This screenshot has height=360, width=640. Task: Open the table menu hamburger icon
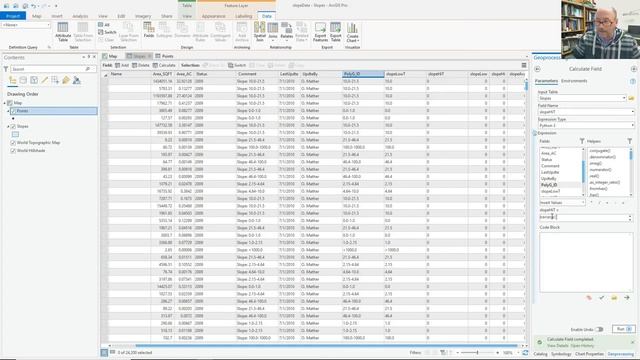[x=524, y=65]
